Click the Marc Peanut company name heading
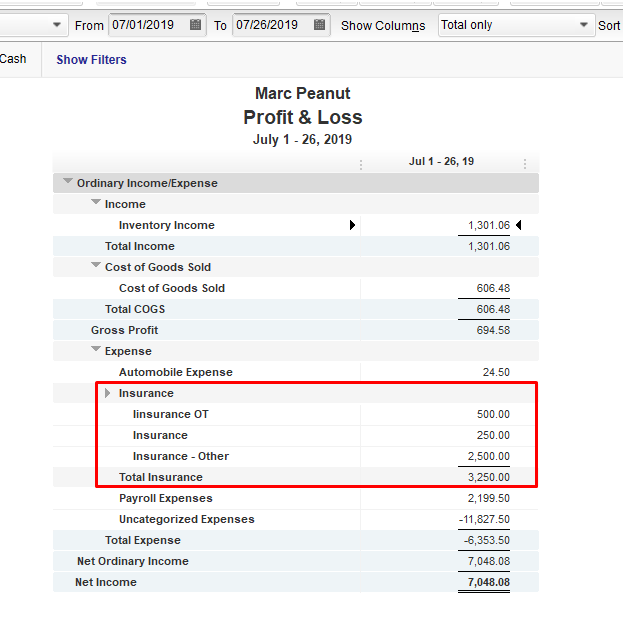Viewport: 623px width, 636px height. 303,93
